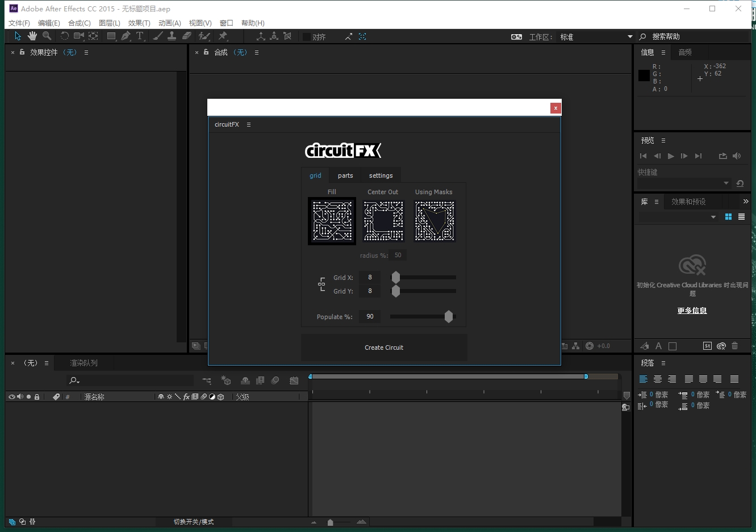Viewport: 756px width, 532px height.
Task: Select the Type text tool
Action: tap(140, 36)
